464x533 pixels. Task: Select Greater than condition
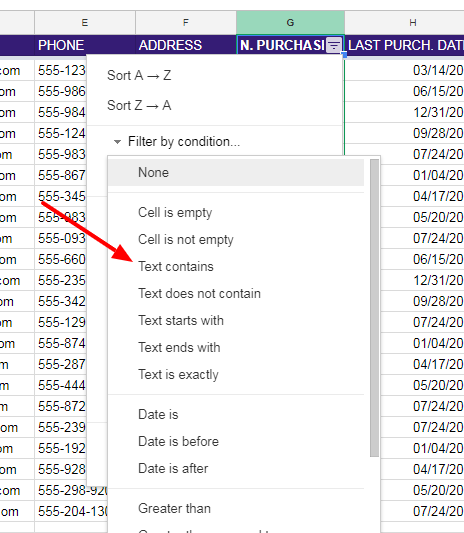[x=236, y=509]
